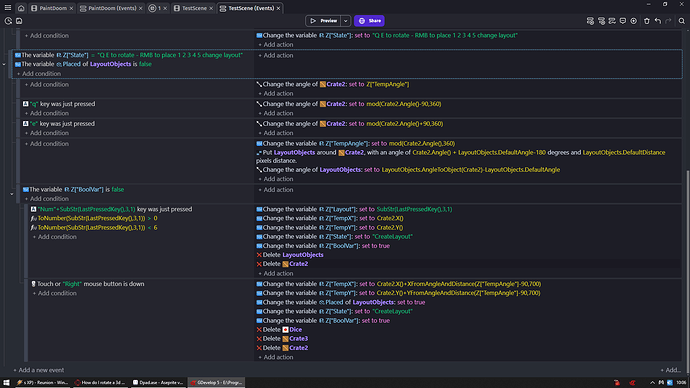Toggle Placed of LayoutObjects is false condition
Image resolution: width=690 pixels, height=388 pixels.
point(83,64)
